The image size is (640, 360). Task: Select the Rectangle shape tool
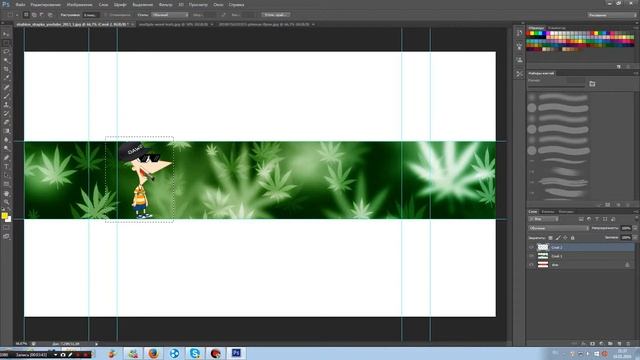click(6, 184)
